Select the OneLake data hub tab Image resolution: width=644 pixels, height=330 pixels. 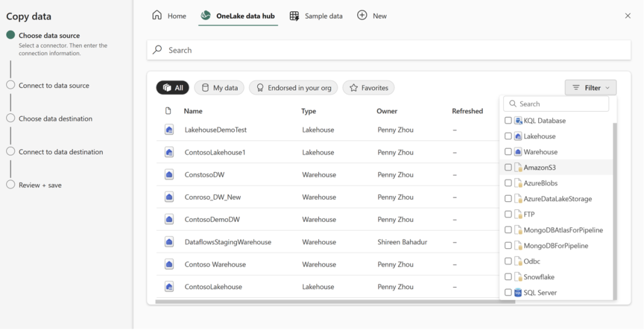pos(238,16)
